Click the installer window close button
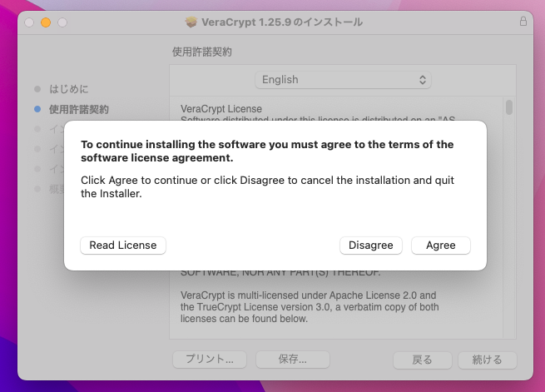Screen dimensions: 545x392 [x=29, y=22]
